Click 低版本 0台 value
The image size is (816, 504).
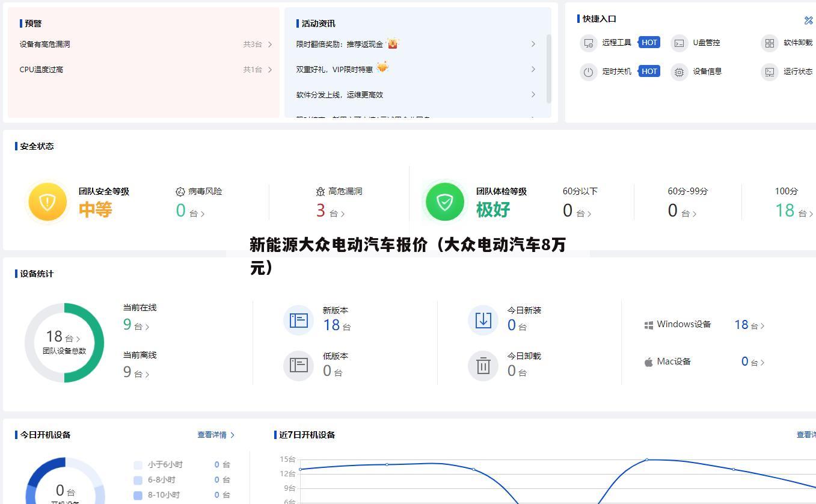(x=332, y=371)
